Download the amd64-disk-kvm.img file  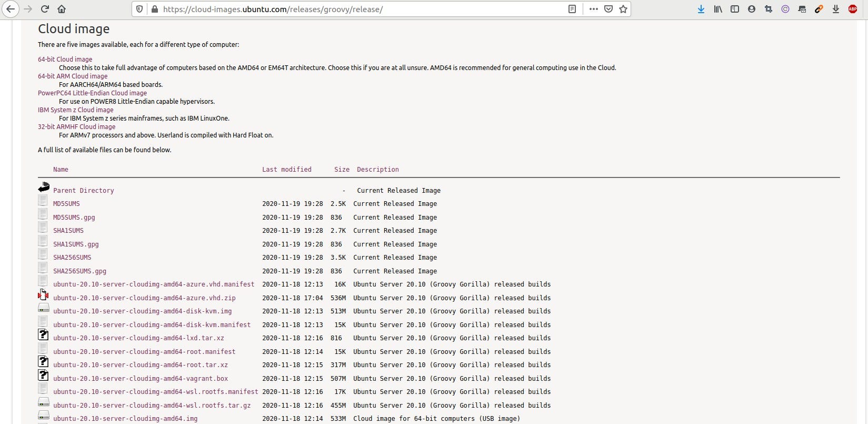pyautogui.click(x=142, y=311)
